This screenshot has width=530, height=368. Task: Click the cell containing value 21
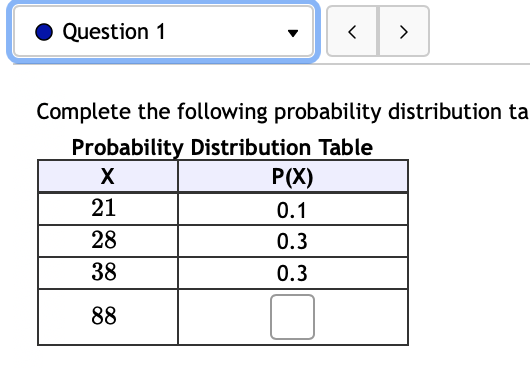click(x=108, y=208)
